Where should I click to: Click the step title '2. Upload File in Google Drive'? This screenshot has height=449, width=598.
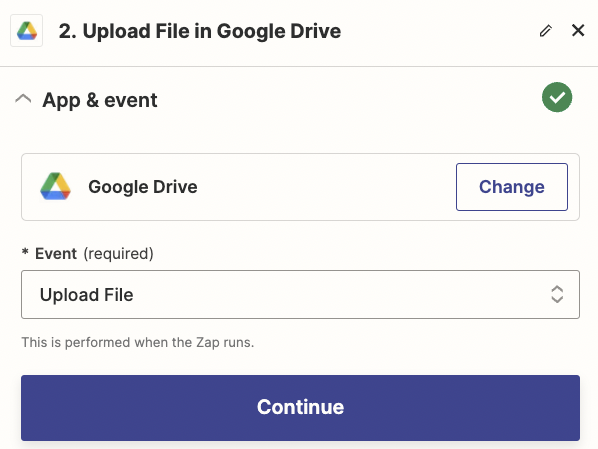tap(200, 31)
